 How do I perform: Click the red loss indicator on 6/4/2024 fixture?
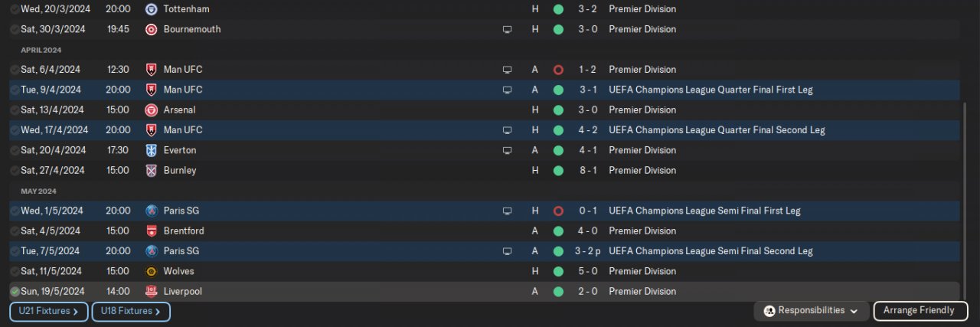point(558,70)
